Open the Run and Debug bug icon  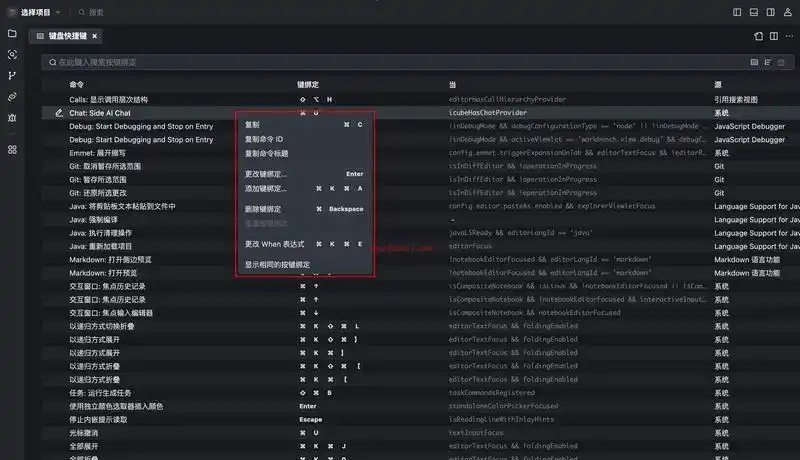click(x=12, y=118)
